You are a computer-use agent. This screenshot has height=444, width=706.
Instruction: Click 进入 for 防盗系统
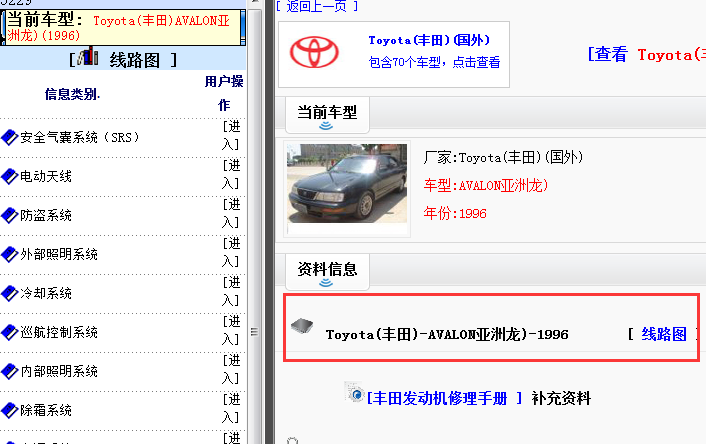coord(231,213)
